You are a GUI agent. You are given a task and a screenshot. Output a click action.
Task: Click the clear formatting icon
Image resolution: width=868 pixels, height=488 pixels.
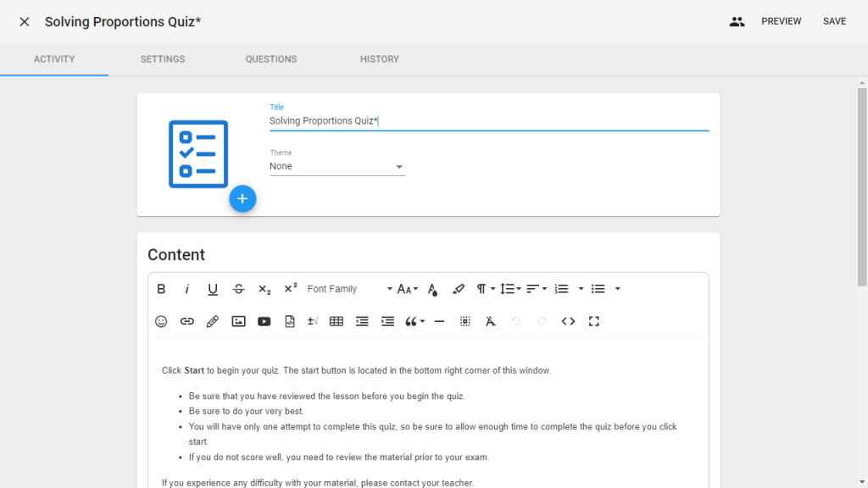pos(490,321)
